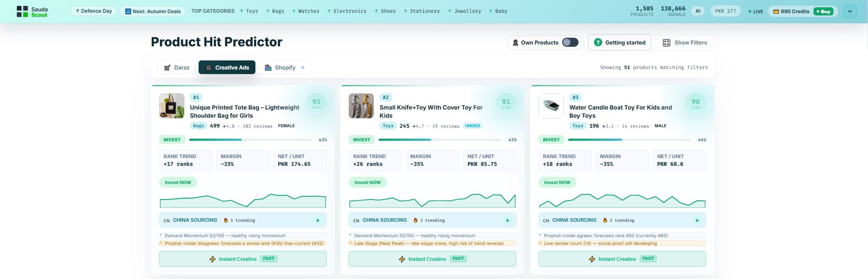Click the 890 Credits coin icon

click(x=776, y=11)
